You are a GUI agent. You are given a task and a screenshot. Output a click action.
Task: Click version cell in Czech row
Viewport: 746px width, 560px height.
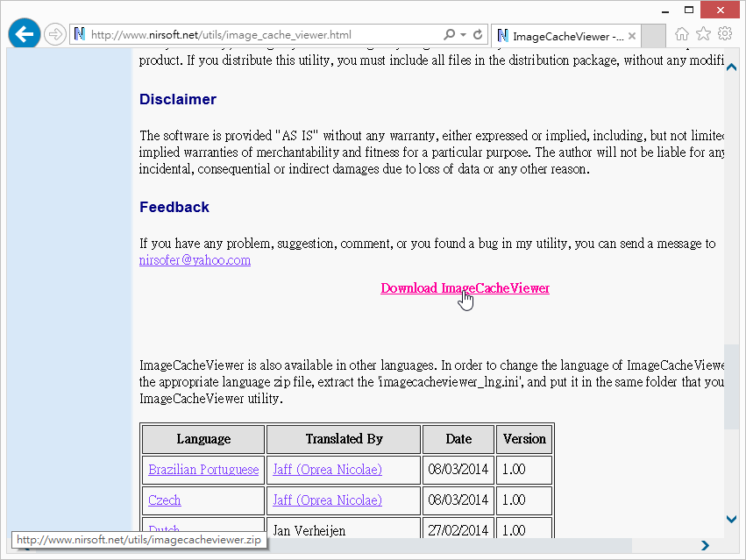(x=524, y=500)
